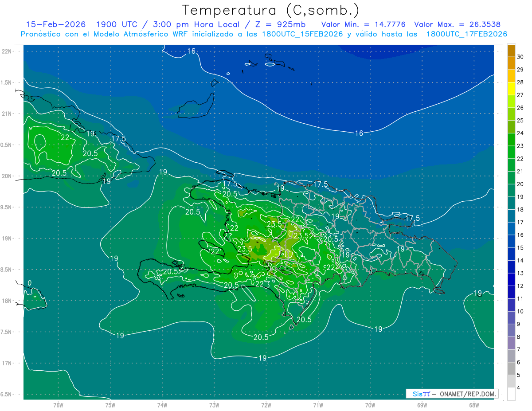
Task: Click the '10' colorbar scale label
Action: [x=520, y=311]
